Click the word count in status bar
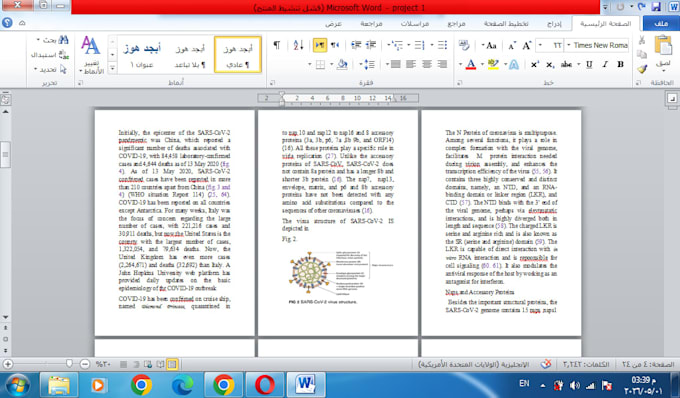 coord(585,364)
